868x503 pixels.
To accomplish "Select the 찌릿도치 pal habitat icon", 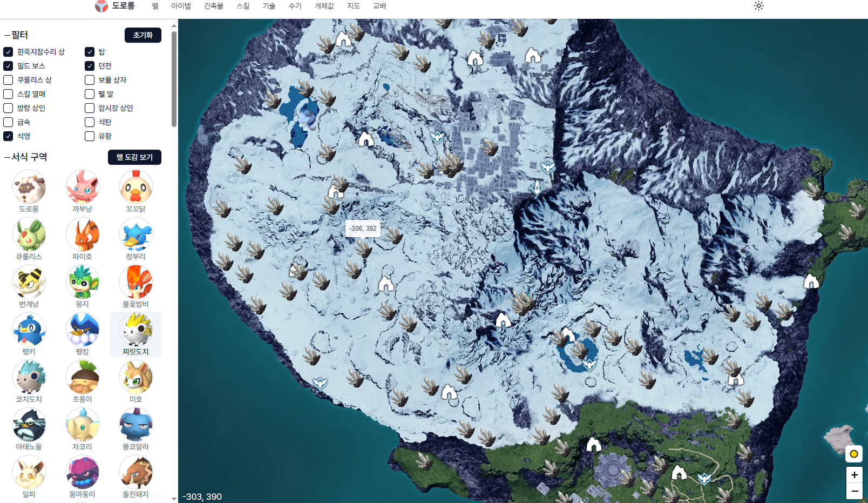I will coord(136,330).
